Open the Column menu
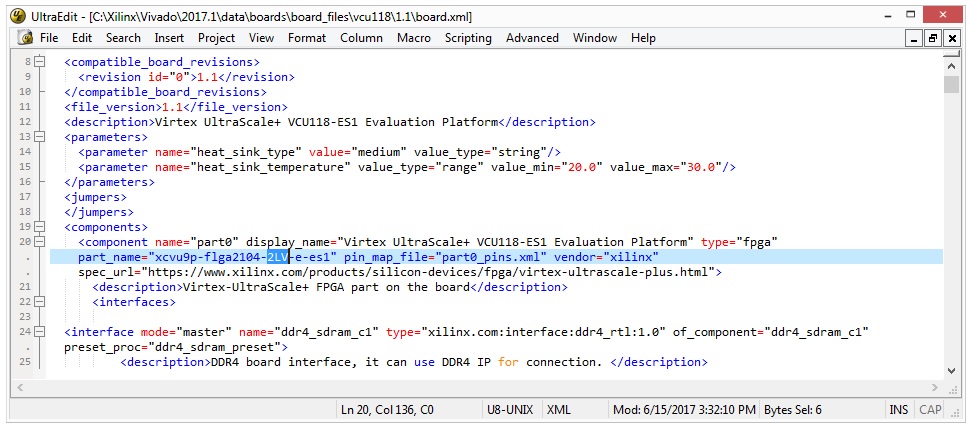 coord(361,38)
